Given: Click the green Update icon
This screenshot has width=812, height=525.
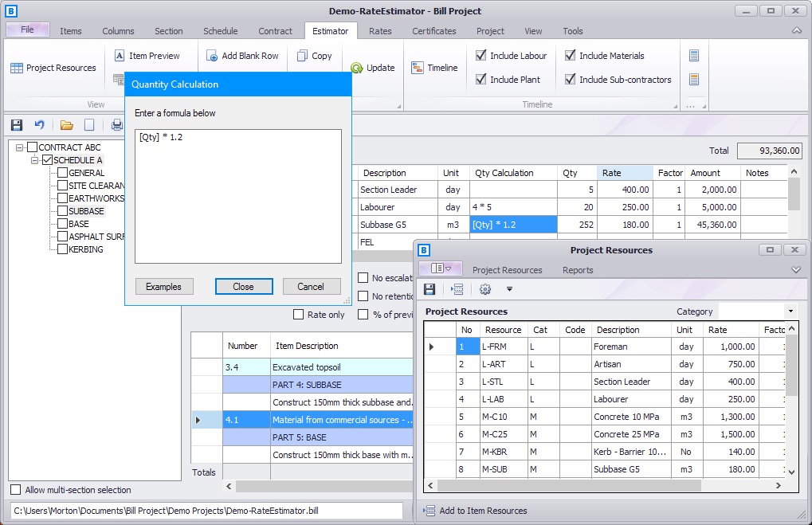Looking at the screenshot, I should coord(357,68).
